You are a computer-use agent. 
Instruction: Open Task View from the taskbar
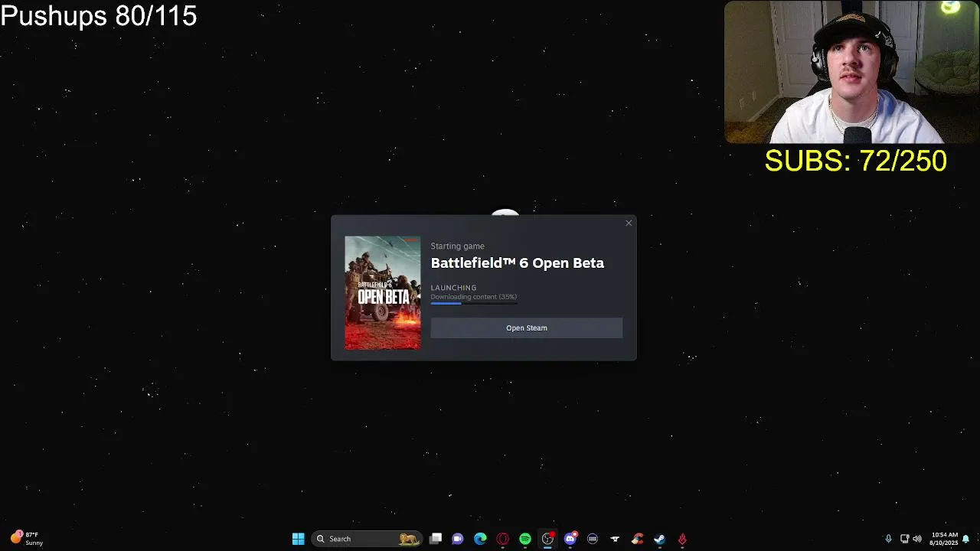click(435, 539)
